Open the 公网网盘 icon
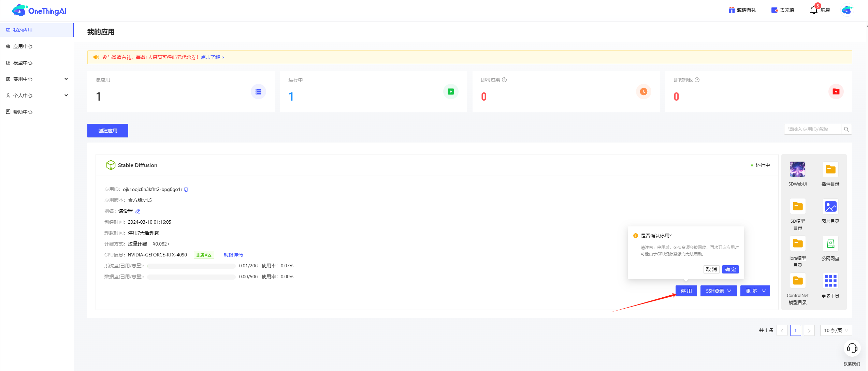Screen dimensions: 868x371 point(830,244)
